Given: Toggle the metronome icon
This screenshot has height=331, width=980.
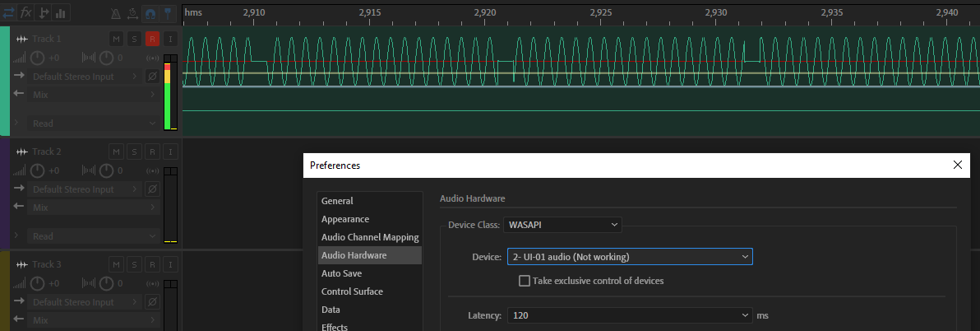Looking at the screenshot, I should (x=114, y=13).
